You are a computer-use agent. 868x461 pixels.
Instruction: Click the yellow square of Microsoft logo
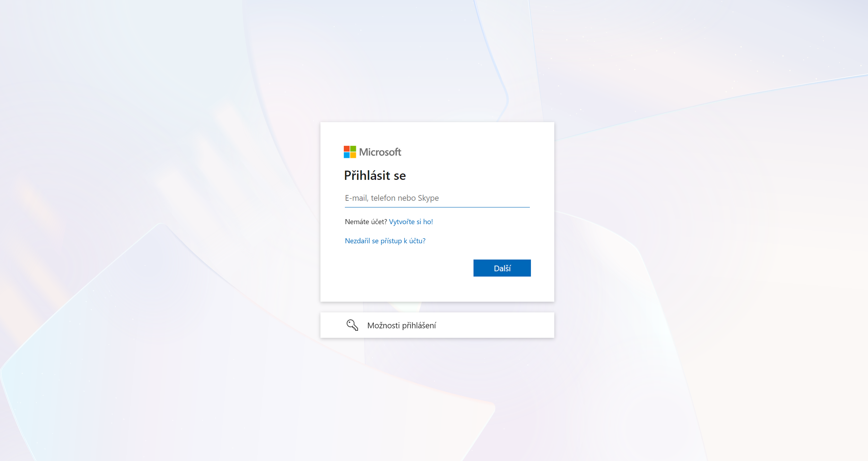pyautogui.click(x=353, y=155)
